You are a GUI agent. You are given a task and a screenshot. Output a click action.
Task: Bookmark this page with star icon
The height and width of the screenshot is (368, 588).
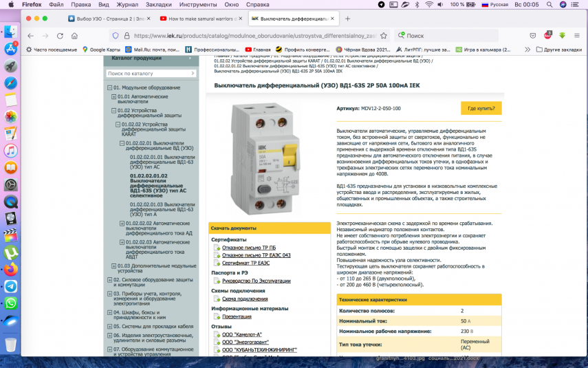(x=383, y=36)
